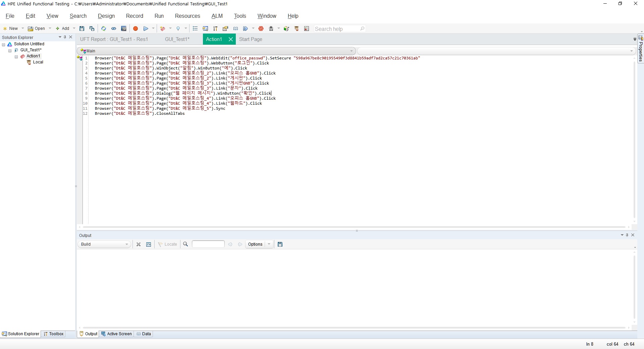Click the sheet with red X toolbar icon
The width and height of the screenshot is (644, 349).
point(307,29)
